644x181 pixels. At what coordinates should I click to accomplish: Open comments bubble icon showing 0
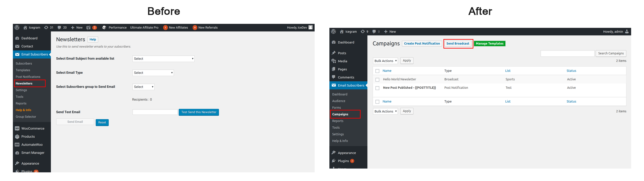coord(374,31)
